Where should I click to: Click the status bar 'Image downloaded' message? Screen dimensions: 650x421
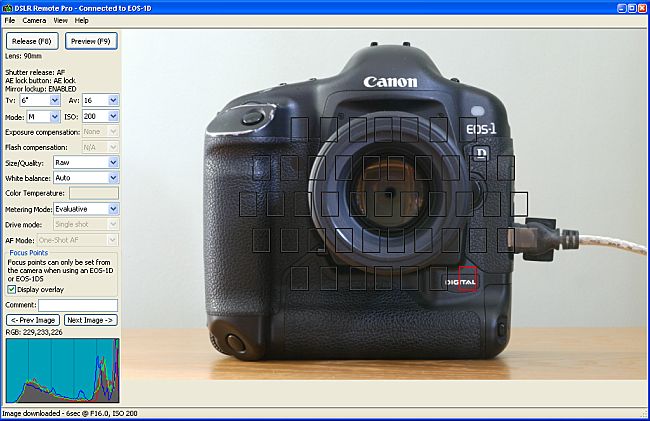click(70, 413)
